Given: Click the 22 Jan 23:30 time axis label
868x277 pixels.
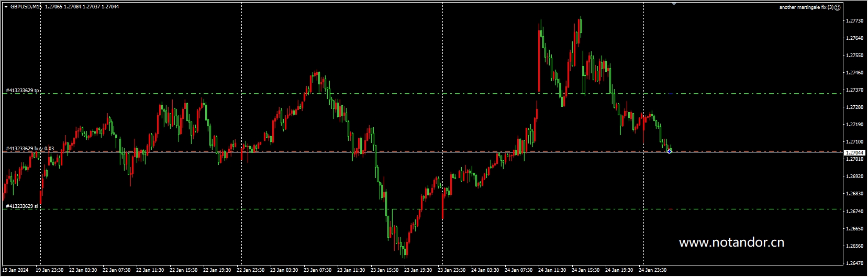Looking at the screenshot, I should 251,271.
